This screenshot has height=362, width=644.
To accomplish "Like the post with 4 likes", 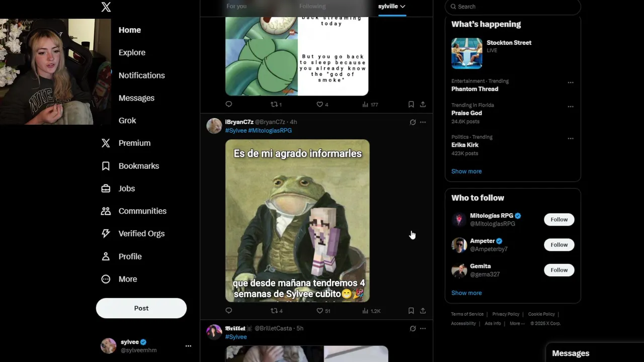I will [x=322, y=104].
